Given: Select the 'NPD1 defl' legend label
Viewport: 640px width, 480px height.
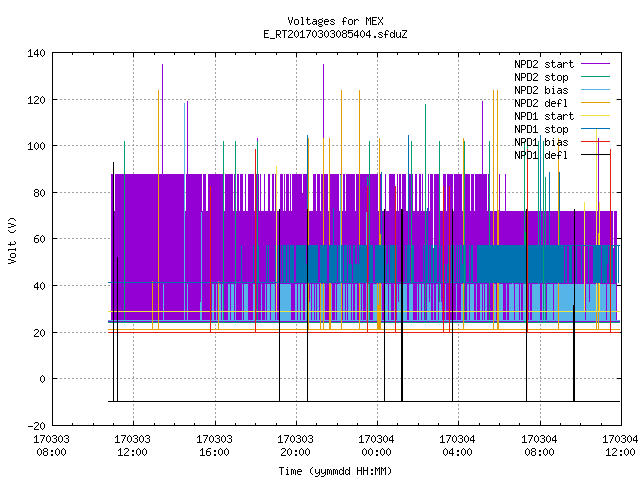Looking at the screenshot, I should coord(541,155).
